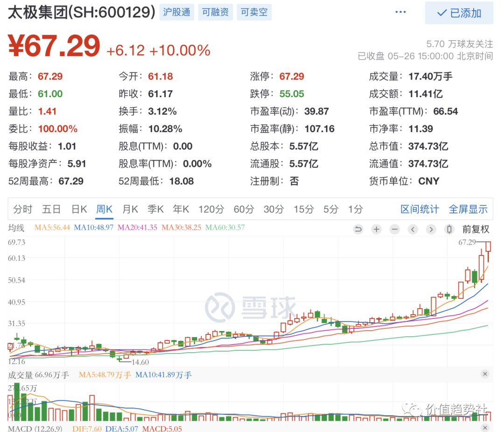Click 全屏显示 for fullscreen chart

click(468, 210)
